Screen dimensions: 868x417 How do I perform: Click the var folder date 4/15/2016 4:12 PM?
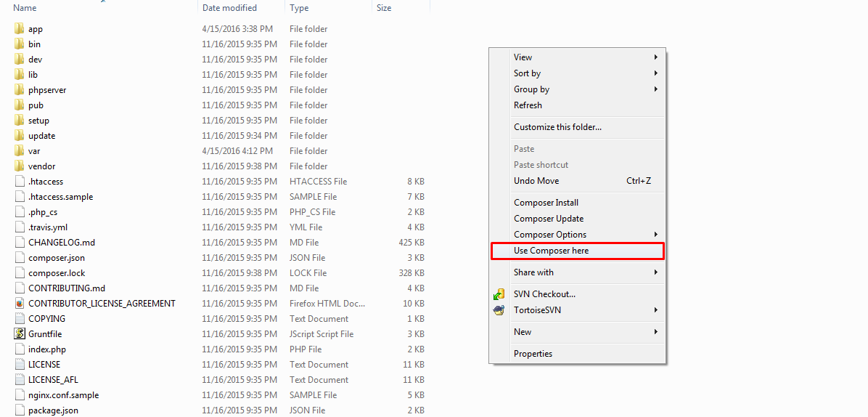[x=237, y=150]
